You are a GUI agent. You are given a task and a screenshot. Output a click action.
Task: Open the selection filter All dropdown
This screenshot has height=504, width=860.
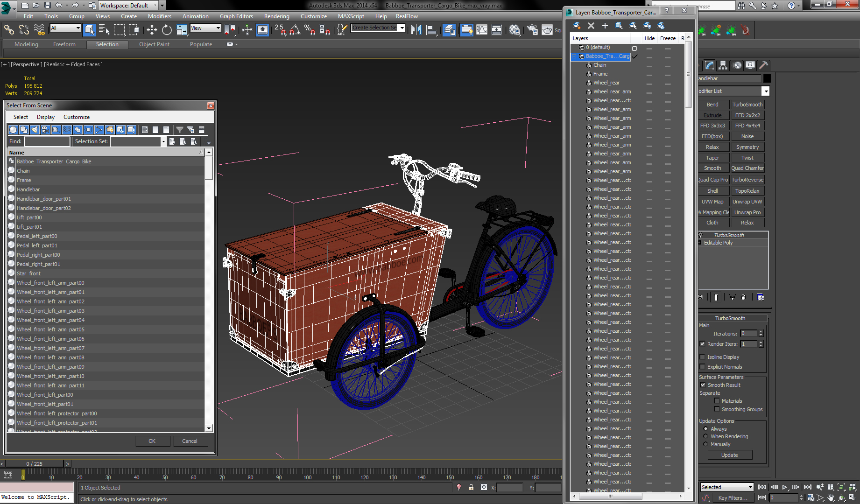coord(65,28)
